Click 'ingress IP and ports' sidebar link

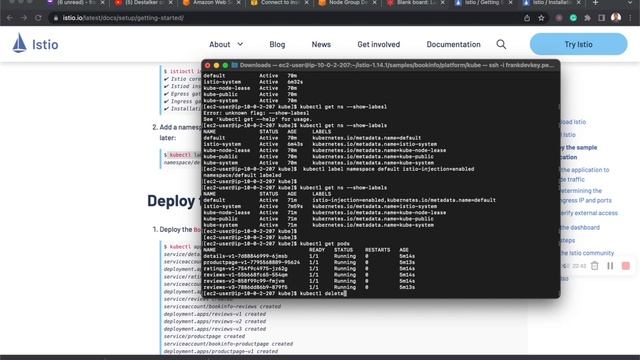click(587, 200)
